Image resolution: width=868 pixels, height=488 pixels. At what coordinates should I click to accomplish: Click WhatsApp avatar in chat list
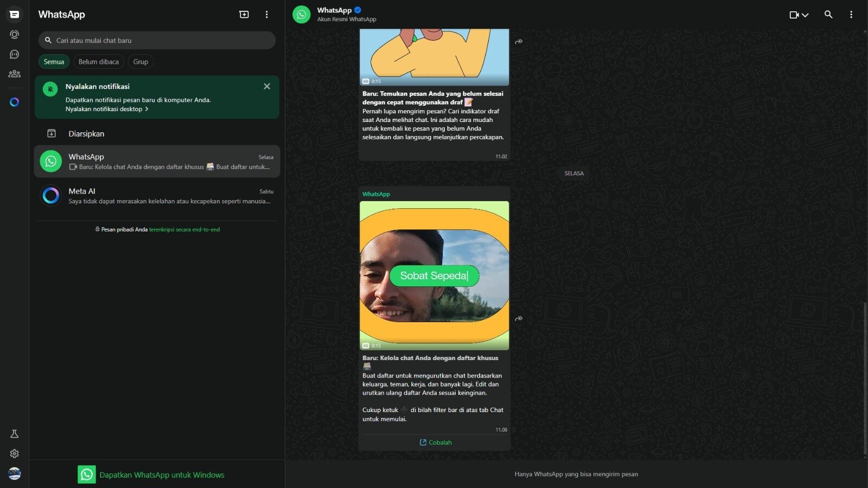click(51, 161)
